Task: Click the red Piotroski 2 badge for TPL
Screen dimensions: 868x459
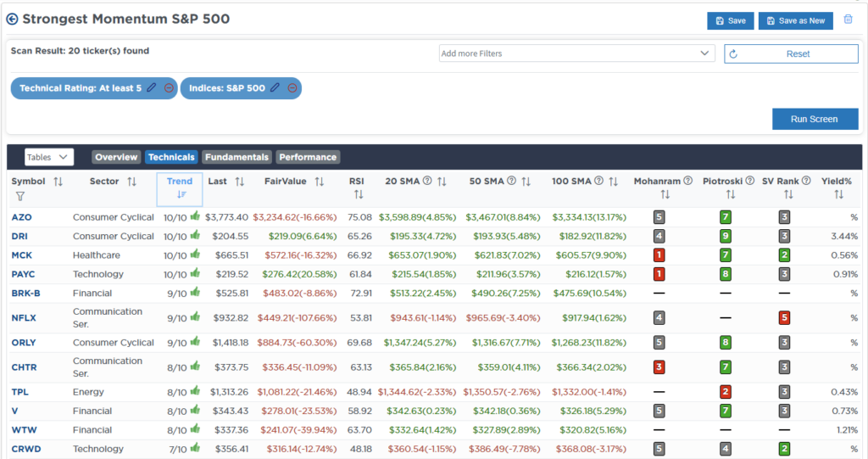Action: coord(726,392)
